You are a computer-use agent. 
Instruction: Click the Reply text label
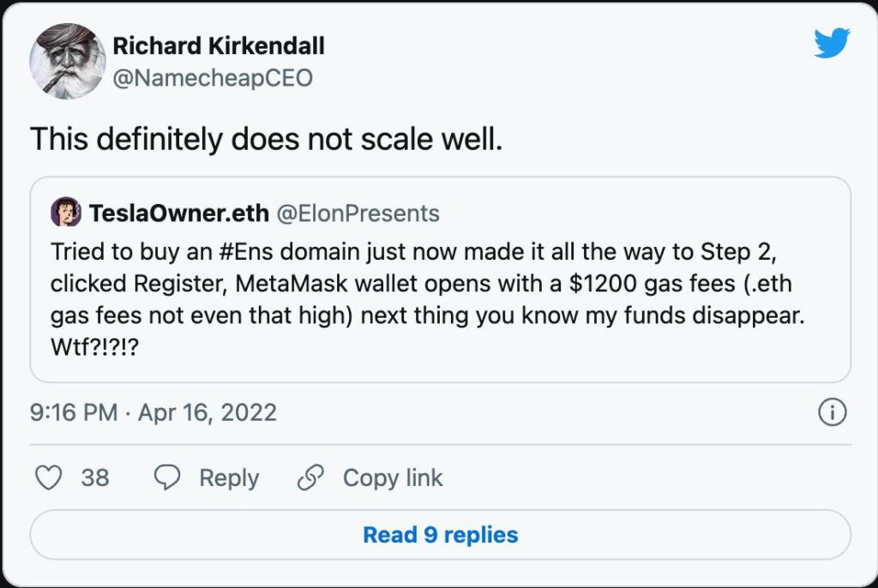coord(229,478)
